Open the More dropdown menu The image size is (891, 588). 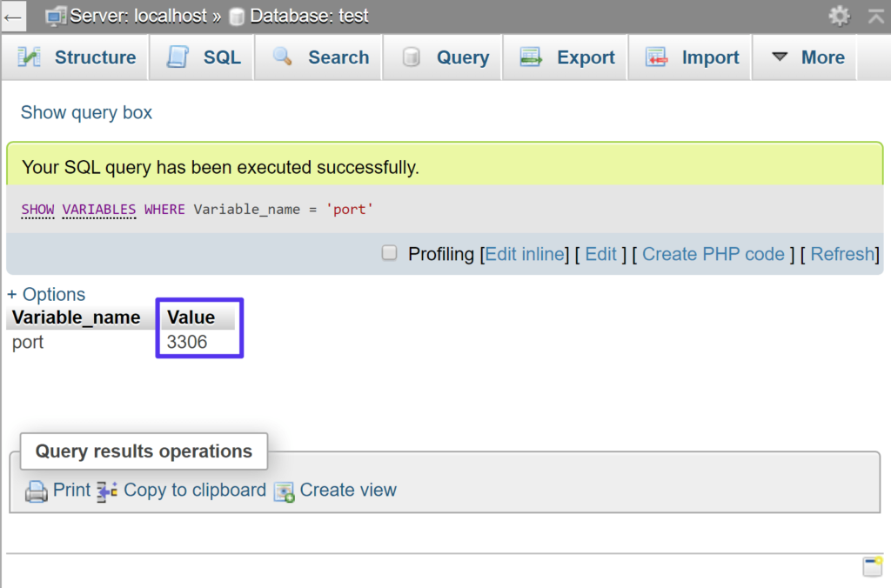[x=780, y=57]
